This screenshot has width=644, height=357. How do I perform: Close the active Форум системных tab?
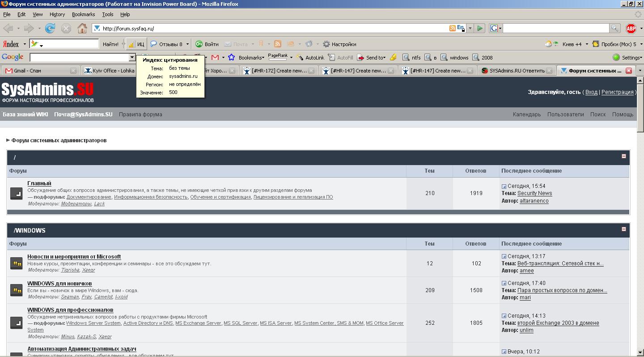(x=628, y=70)
